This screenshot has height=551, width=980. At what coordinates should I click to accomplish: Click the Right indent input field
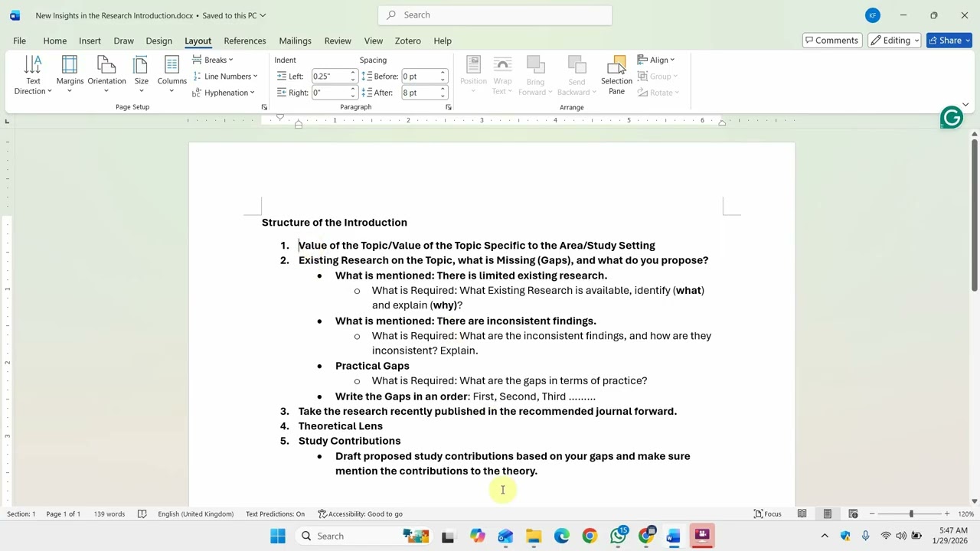click(x=330, y=93)
